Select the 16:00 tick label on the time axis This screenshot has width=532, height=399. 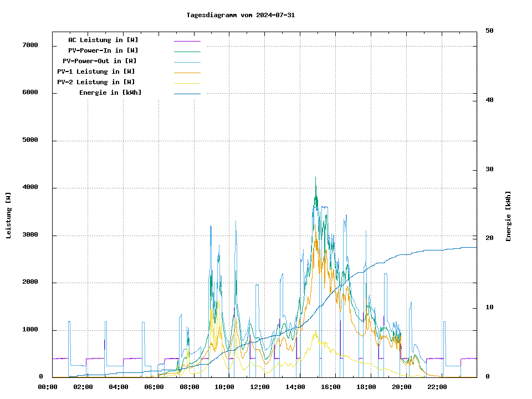pos(331,387)
